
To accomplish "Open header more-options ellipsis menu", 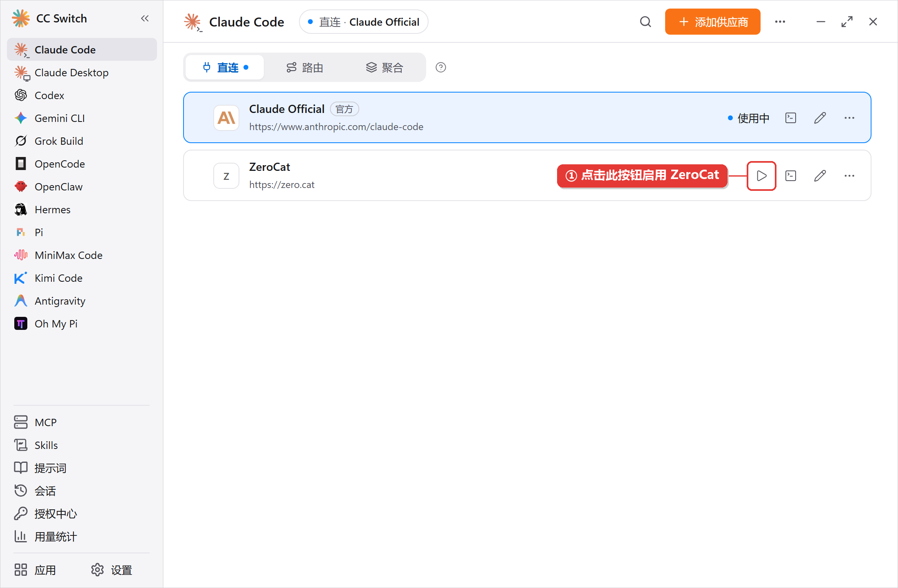I will 780,22.
